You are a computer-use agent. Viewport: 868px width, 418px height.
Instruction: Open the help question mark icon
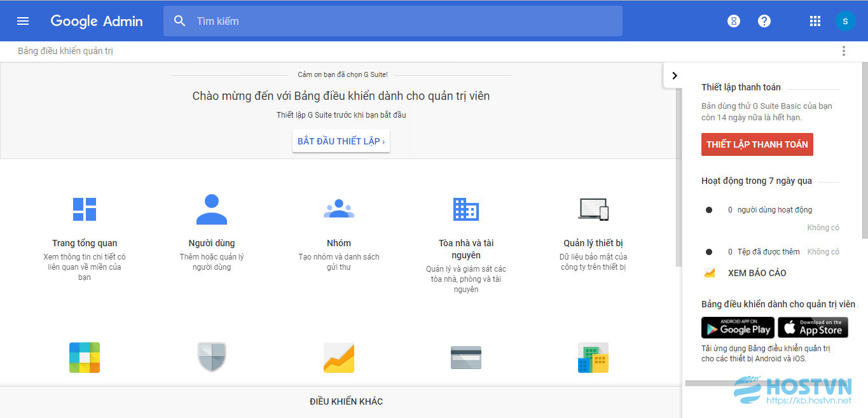[x=764, y=21]
